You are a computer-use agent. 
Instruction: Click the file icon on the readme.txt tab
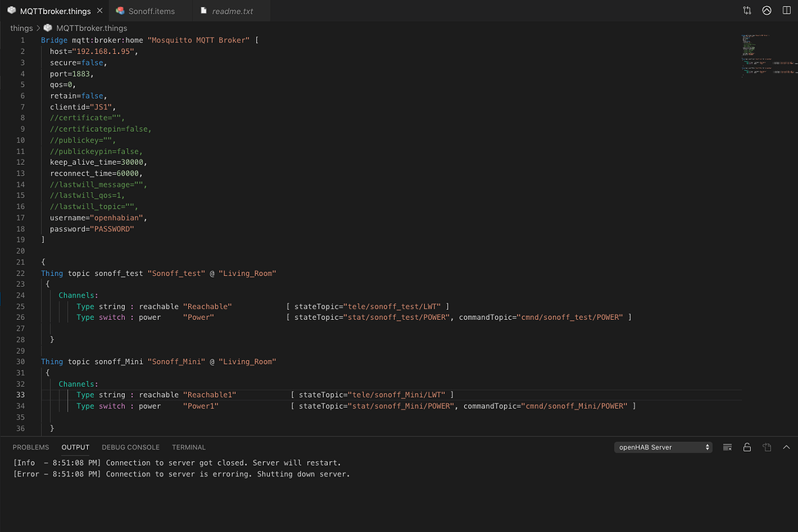click(x=203, y=11)
